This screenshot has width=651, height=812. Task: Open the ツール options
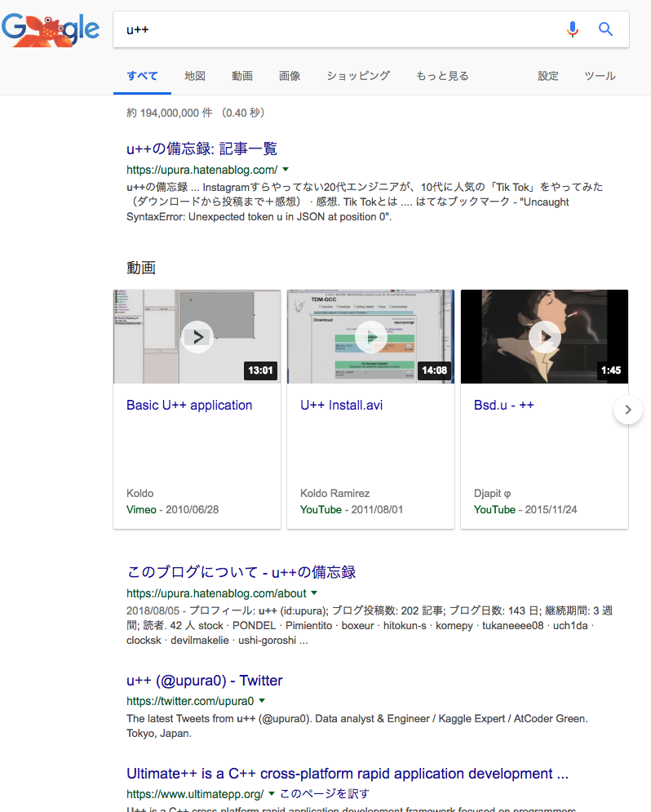pyautogui.click(x=600, y=76)
